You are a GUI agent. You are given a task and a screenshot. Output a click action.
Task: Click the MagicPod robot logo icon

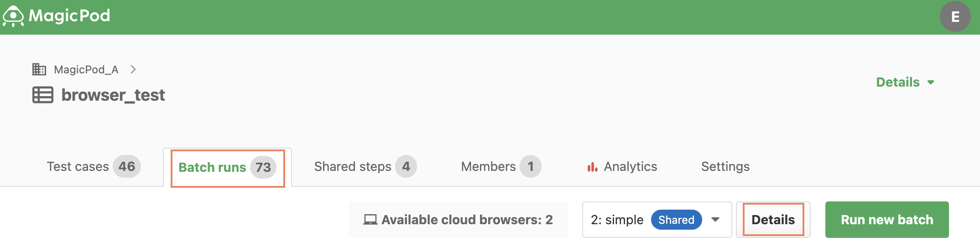[13, 16]
